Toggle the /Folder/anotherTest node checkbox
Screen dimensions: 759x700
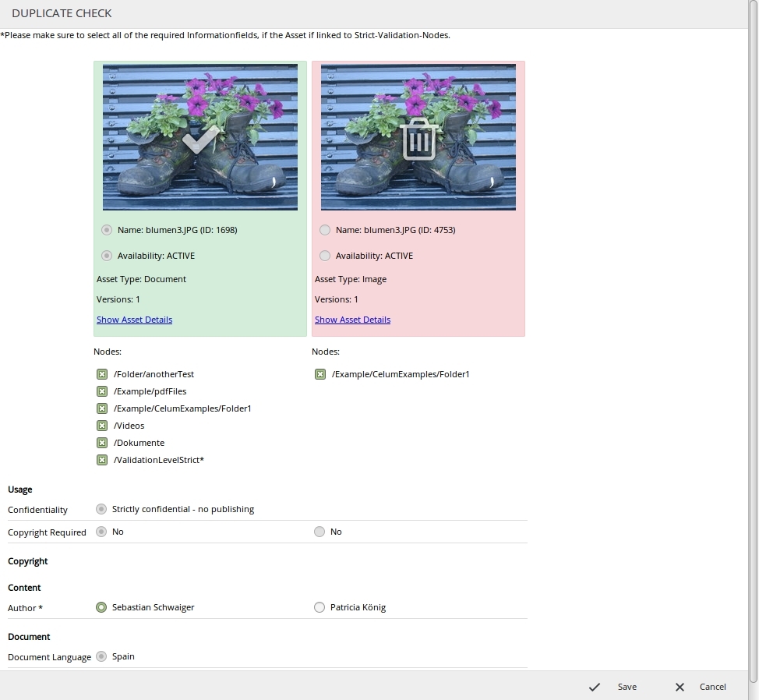point(102,374)
